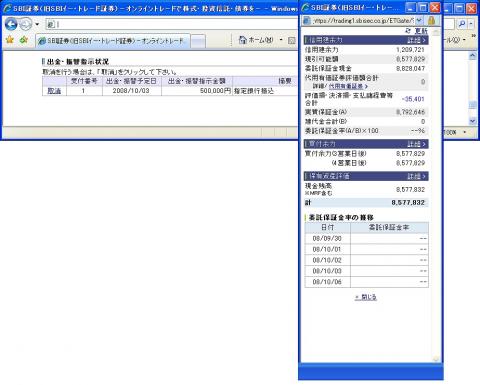Image resolution: width=480 pixels, height=385 pixels.
Task: Click 委託保証金率の推移 heading
Action: tap(341, 217)
